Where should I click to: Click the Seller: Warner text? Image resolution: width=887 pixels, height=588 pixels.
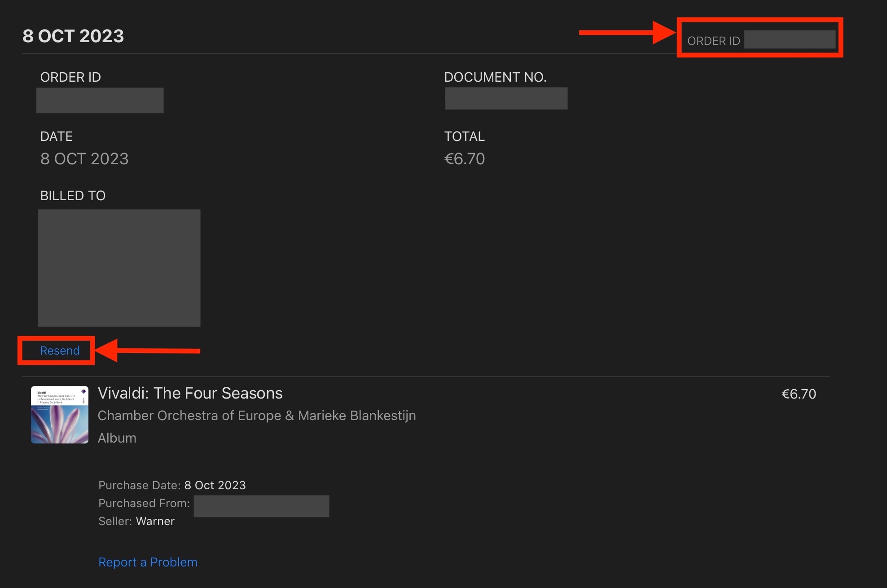(x=136, y=521)
